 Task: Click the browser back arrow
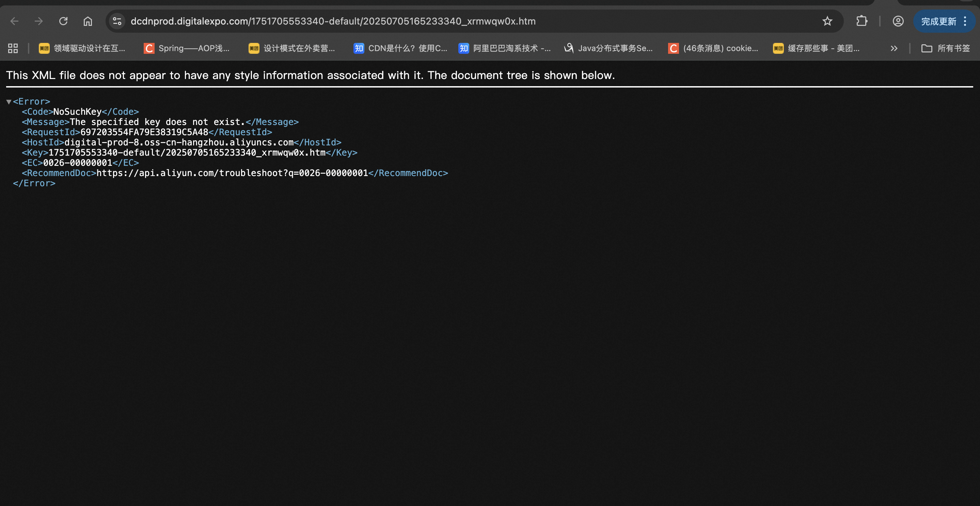pos(14,21)
